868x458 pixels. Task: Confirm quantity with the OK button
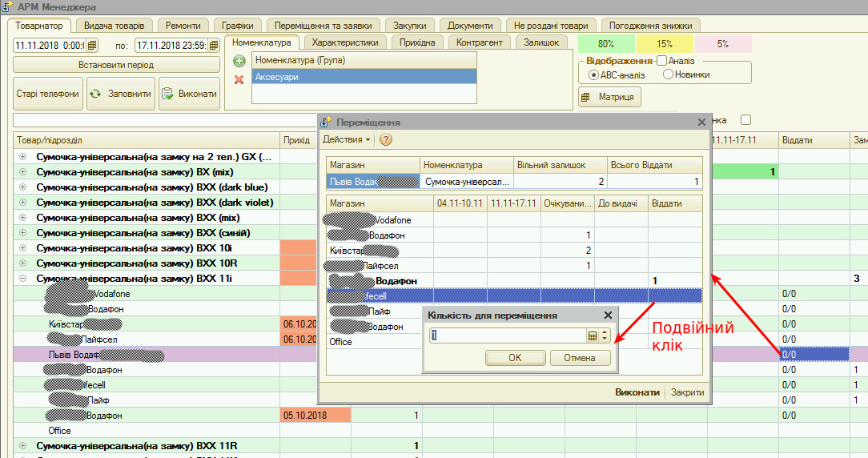click(515, 358)
